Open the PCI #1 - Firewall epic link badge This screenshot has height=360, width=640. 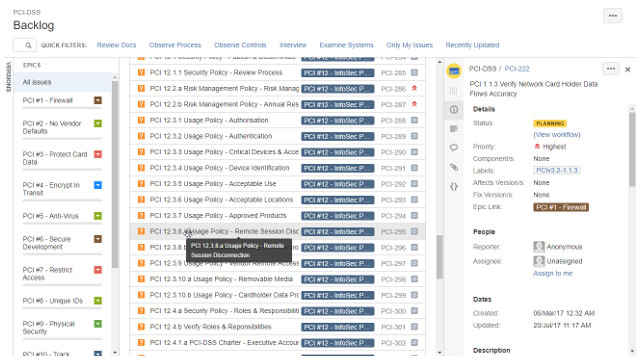pyautogui.click(x=561, y=207)
